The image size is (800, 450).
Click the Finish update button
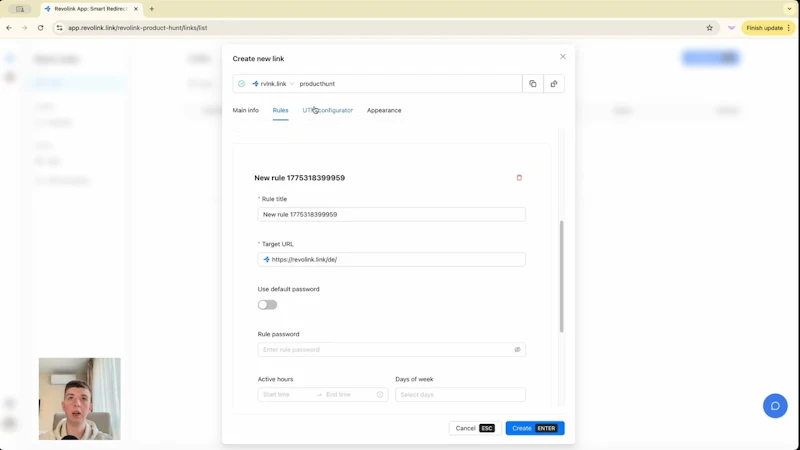click(768, 28)
